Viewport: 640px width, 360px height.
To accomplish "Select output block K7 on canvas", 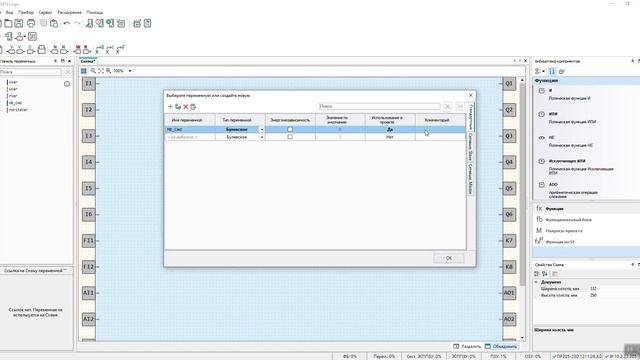I will pyautogui.click(x=509, y=240).
